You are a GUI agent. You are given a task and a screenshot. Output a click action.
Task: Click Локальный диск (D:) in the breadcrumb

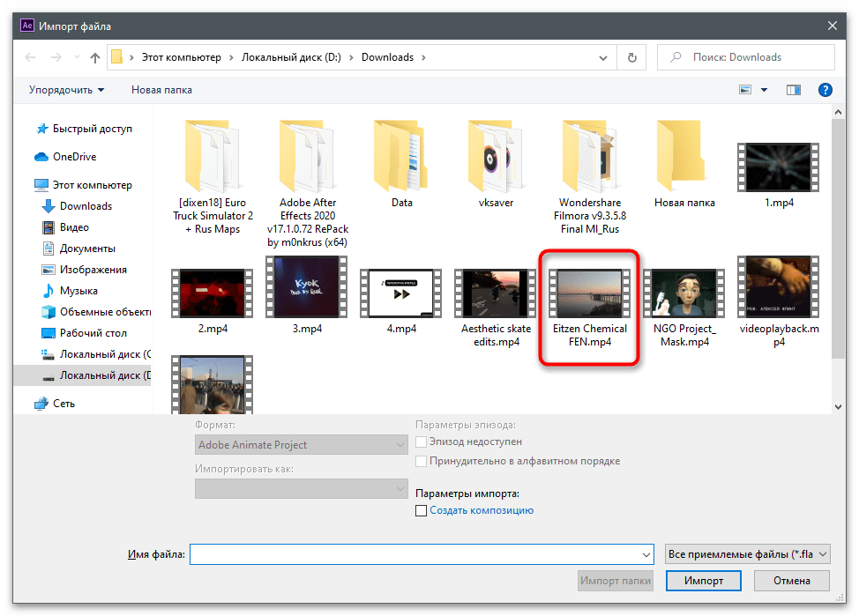291,57
